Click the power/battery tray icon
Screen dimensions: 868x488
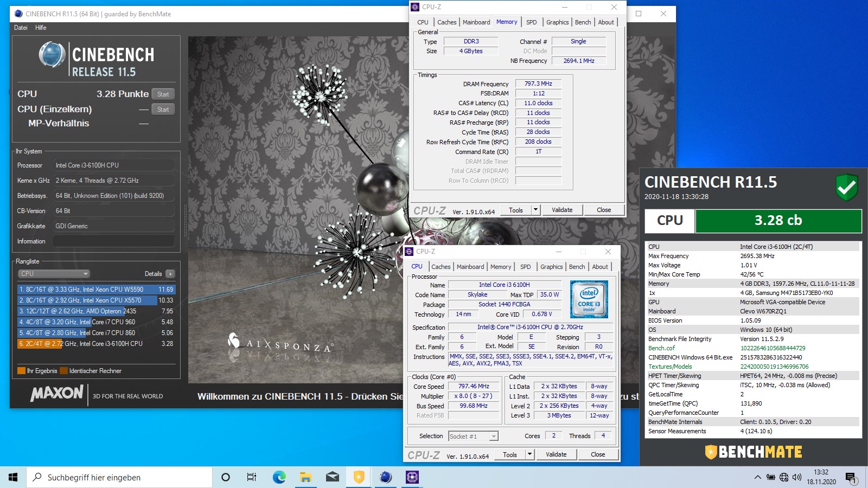pyautogui.click(x=770, y=478)
